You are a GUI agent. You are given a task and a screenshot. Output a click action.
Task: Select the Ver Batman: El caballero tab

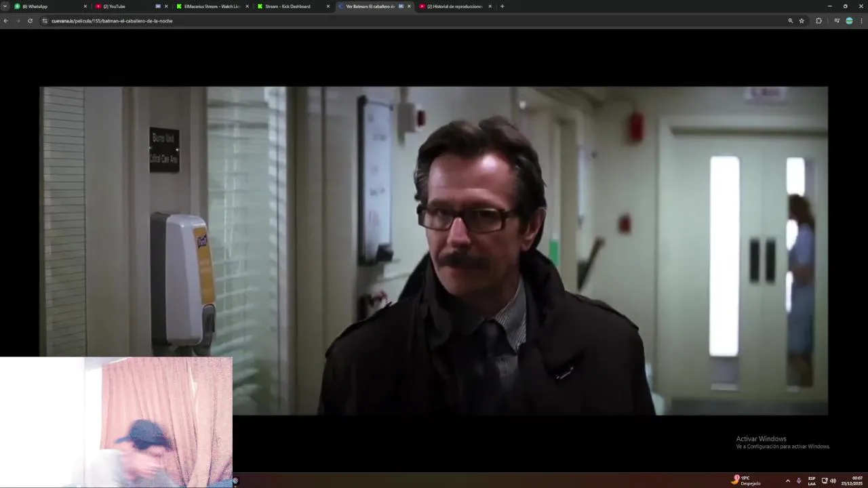pos(375,6)
